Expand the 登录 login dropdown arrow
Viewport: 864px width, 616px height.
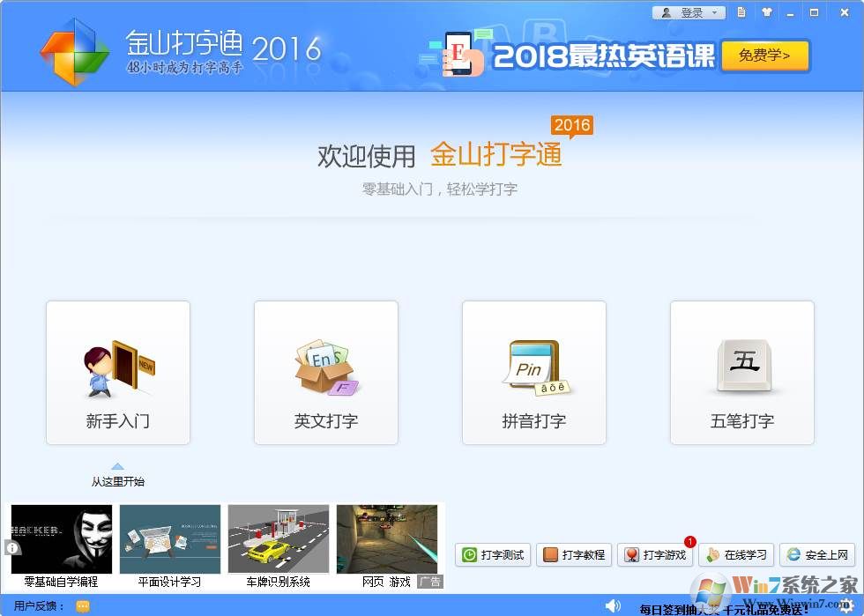(716, 12)
